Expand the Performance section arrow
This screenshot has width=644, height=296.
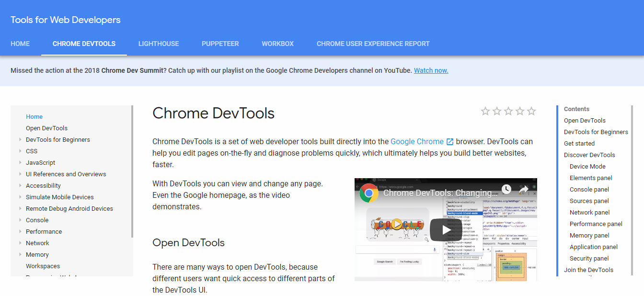pos(20,232)
